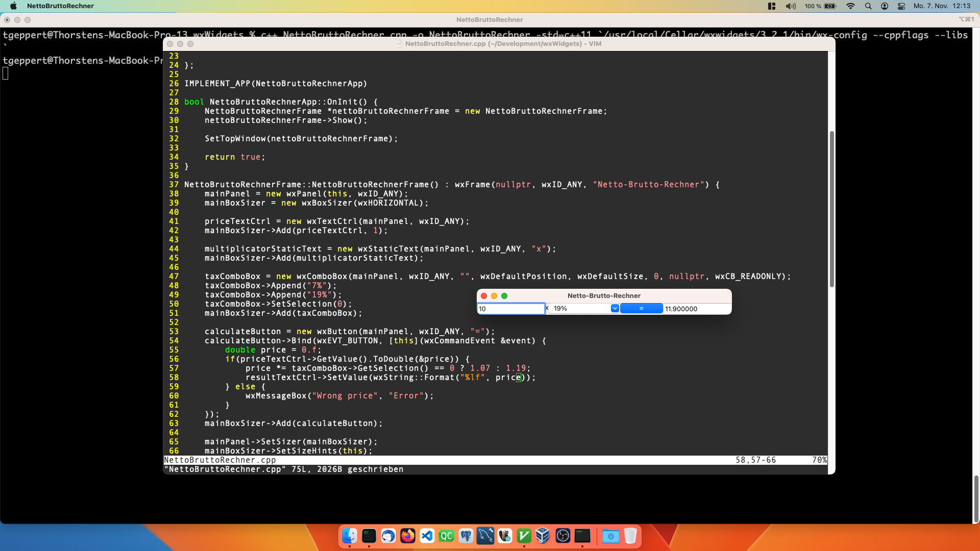
Task: Open VirtualBox from the Dock
Action: click(x=543, y=536)
